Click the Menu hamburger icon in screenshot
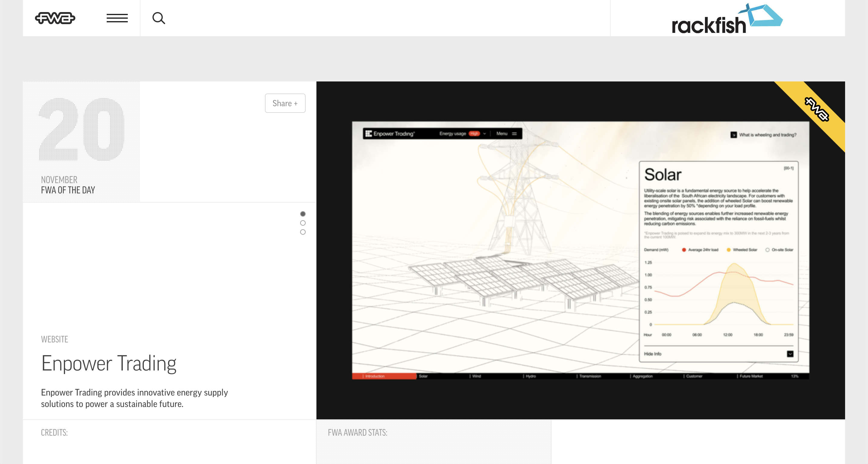The height and width of the screenshot is (464, 868). (514, 134)
